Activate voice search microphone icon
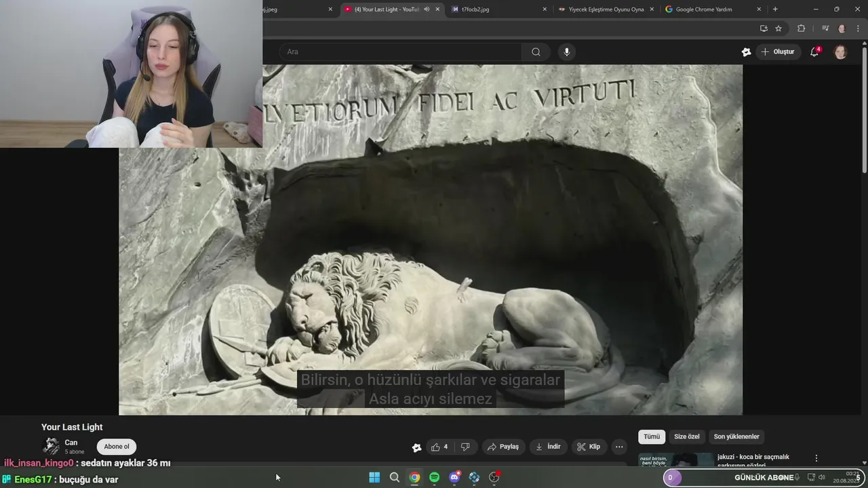This screenshot has height=488, width=868. 567,52
